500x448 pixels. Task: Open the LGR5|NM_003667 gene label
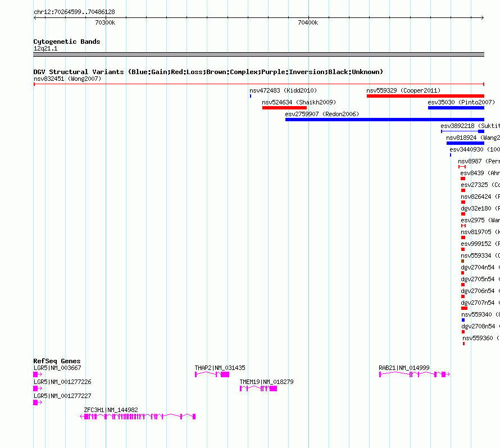(57, 368)
